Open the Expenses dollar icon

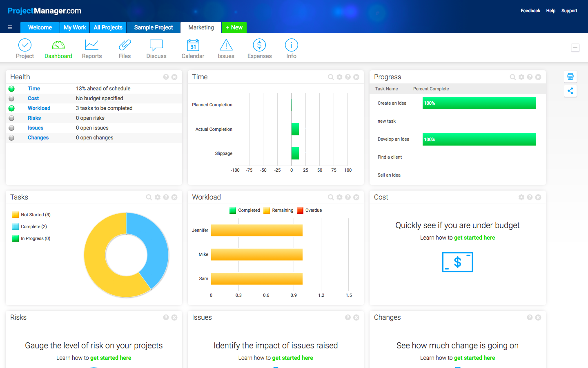pyautogui.click(x=259, y=45)
